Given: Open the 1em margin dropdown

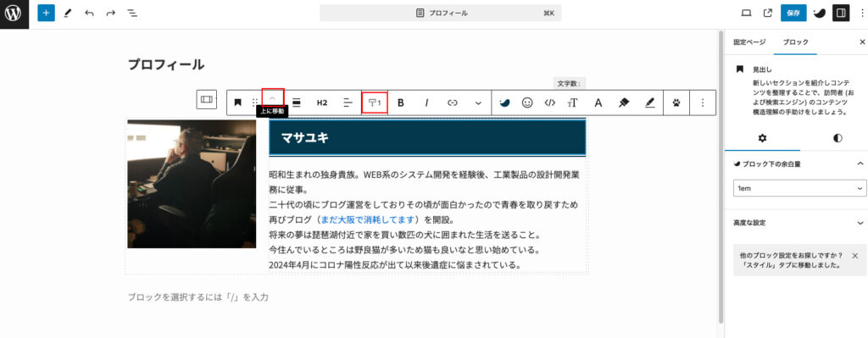Looking at the screenshot, I should 800,188.
